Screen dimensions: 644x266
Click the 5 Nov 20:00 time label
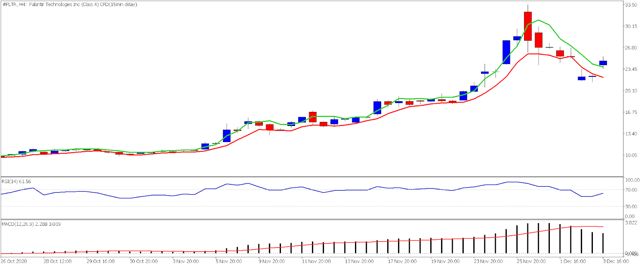point(229,261)
